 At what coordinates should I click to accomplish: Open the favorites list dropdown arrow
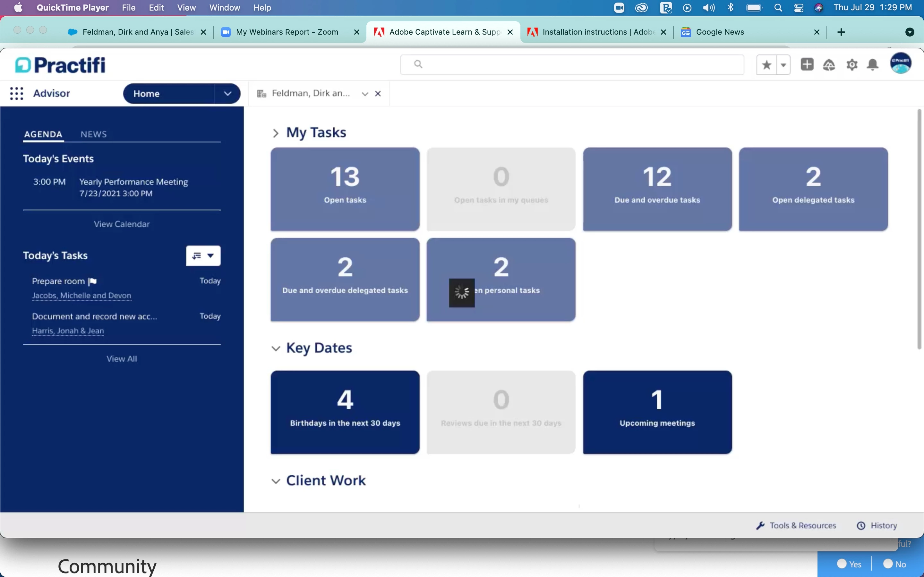[x=783, y=65]
